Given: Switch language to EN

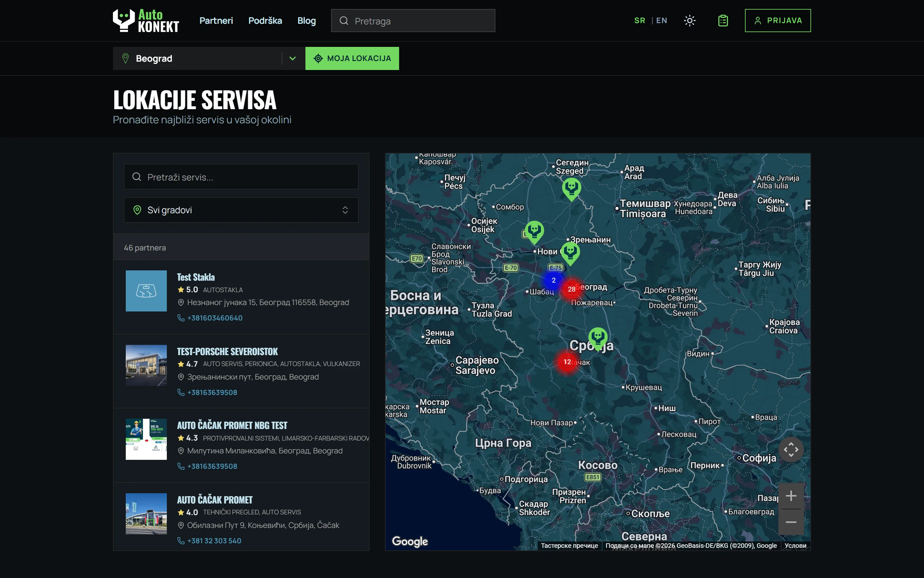Looking at the screenshot, I should pos(662,21).
